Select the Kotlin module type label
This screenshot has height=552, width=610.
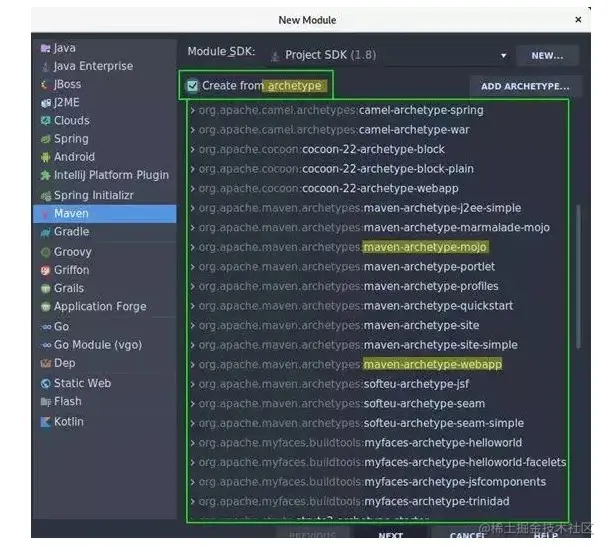tap(69, 422)
